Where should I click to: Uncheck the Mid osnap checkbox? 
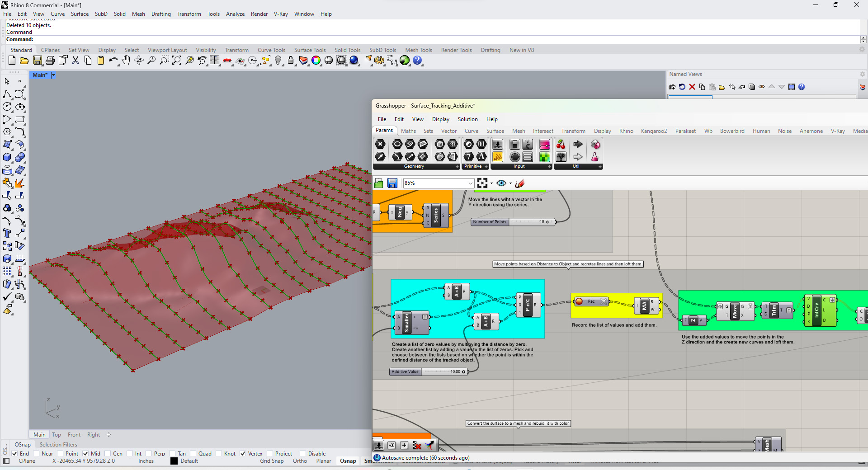pos(85,454)
